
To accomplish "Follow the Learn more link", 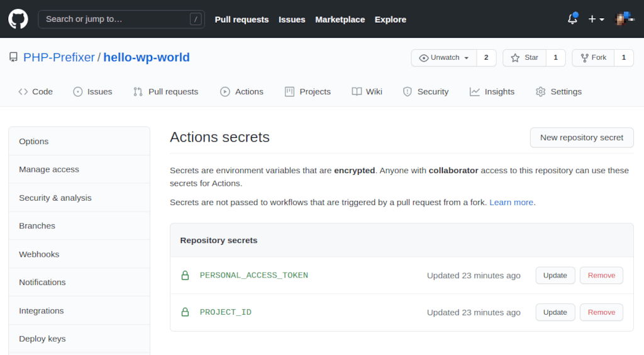I will point(511,203).
